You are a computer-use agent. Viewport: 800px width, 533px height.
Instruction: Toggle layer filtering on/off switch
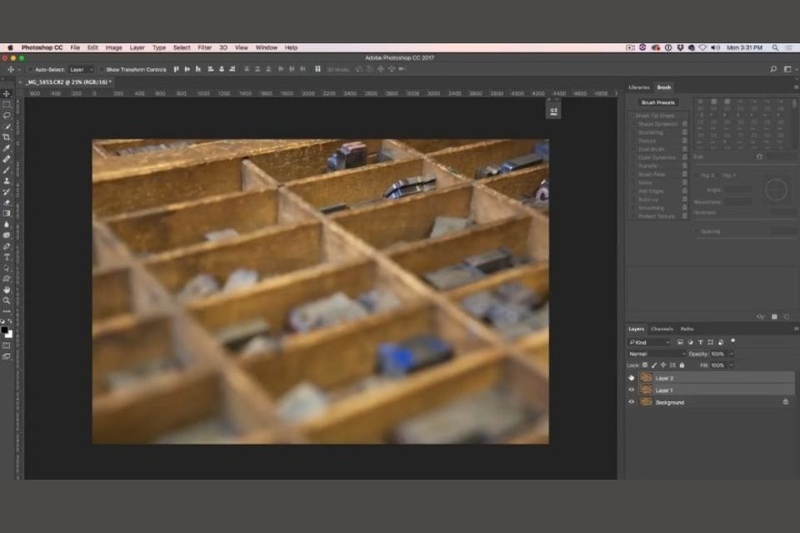[x=733, y=341]
